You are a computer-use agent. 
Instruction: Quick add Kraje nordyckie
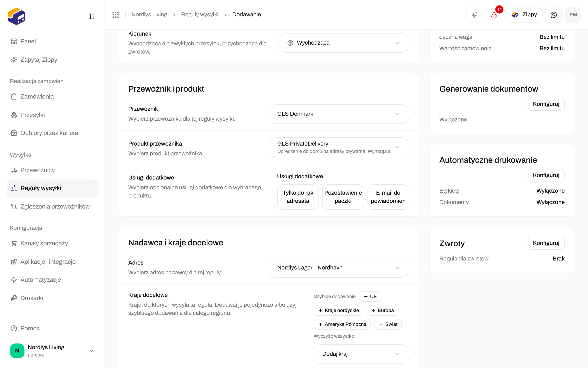click(x=339, y=310)
